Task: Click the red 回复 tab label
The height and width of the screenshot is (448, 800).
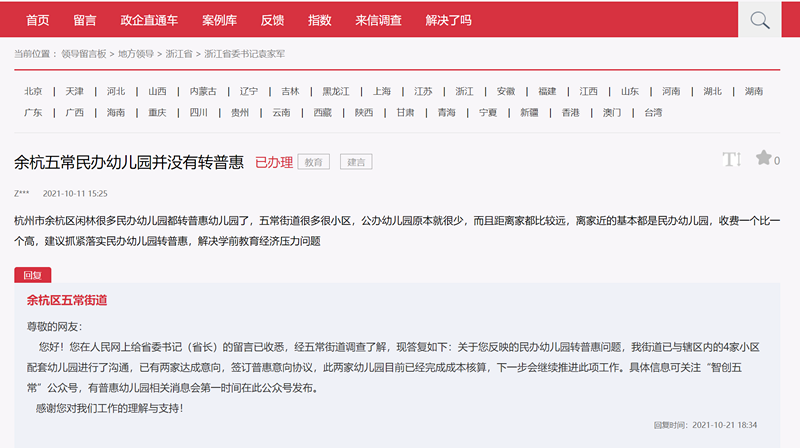Action: point(32,275)
